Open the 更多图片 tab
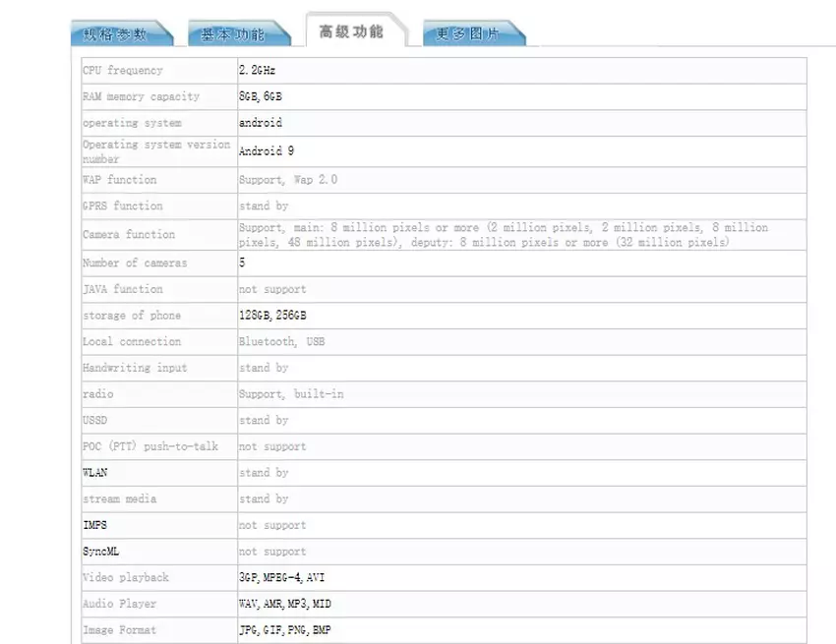This screenshot has width=836, height=644. [468, 34]
